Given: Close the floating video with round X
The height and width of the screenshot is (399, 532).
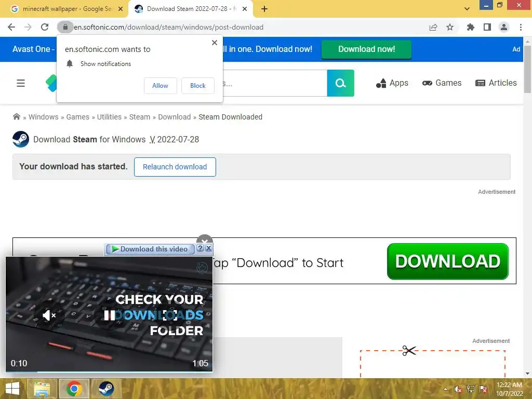Looking at the screenshot, I should [x=205, y=239].
